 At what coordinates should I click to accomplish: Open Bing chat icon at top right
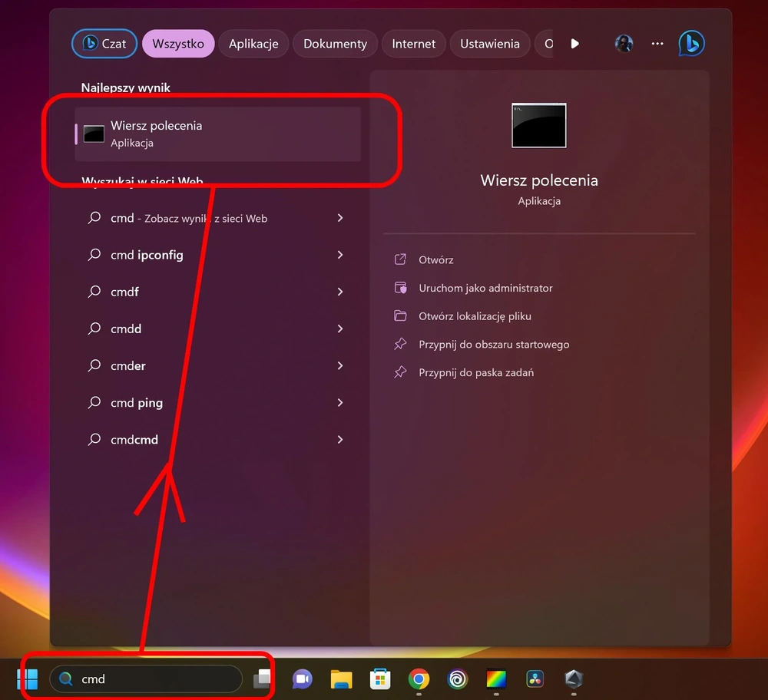(x=692, y=44)
